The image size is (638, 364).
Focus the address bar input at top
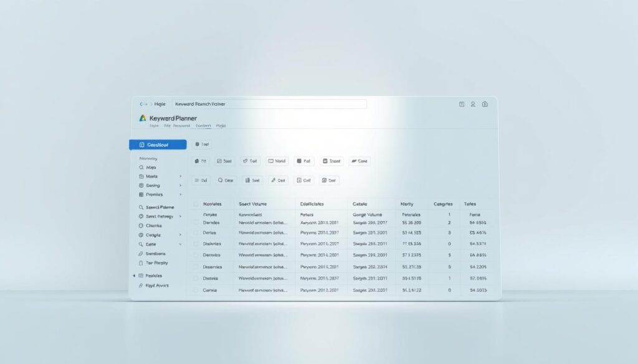(x=269, y=104)
